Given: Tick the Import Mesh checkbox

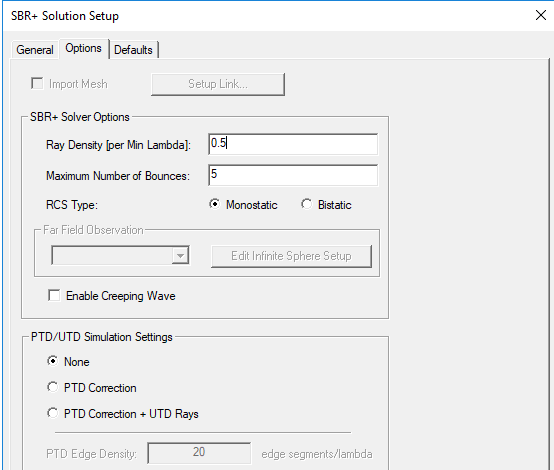Looking at the screenshot, I should (37, 84).
